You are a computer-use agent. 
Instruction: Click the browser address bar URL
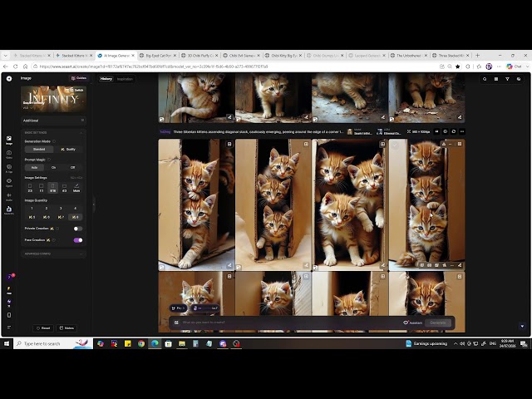point(154,66)
